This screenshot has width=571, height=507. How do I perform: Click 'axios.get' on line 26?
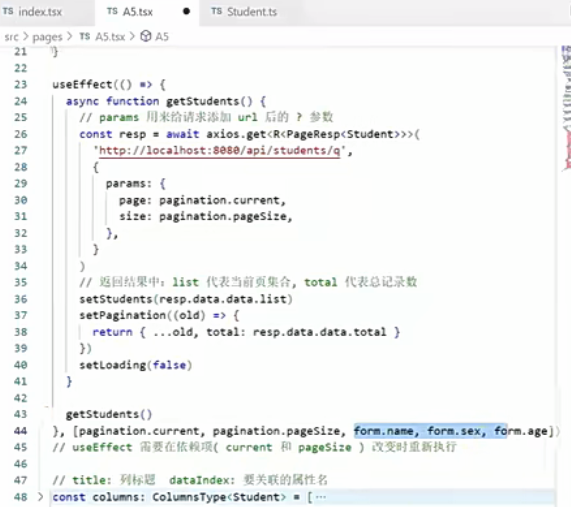236,134
